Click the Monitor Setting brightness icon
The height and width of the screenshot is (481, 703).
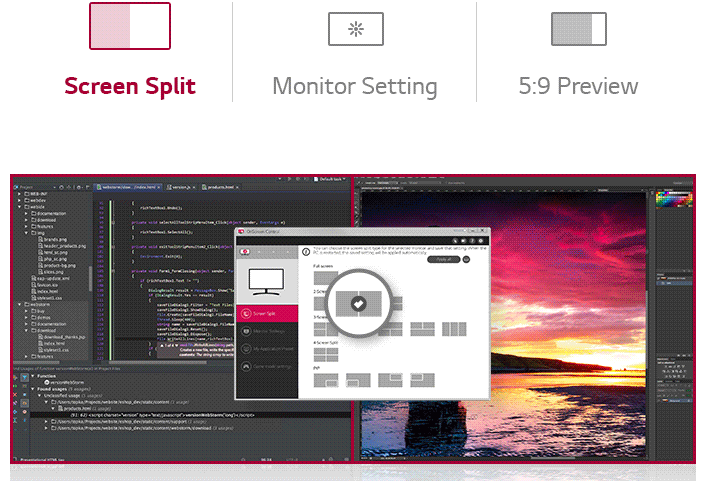pos(356,29)
